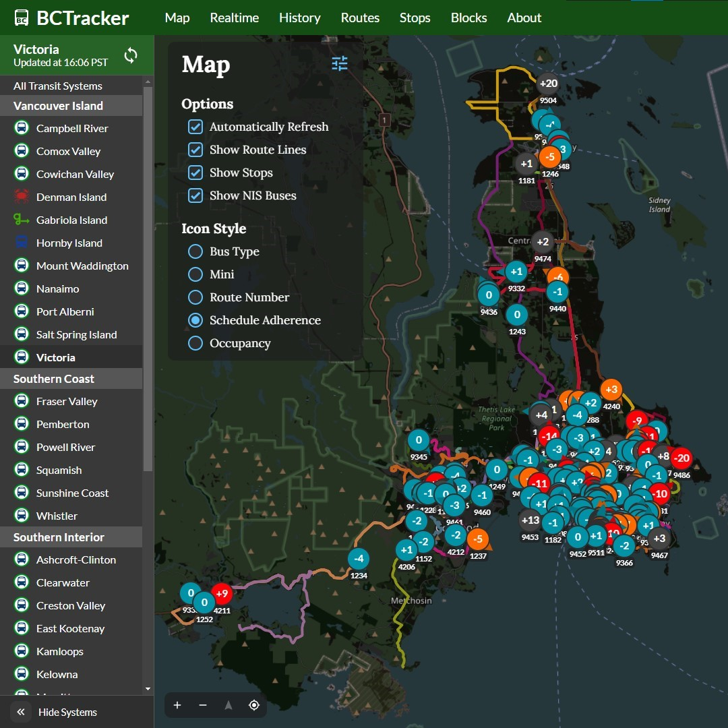This screenshot has width=728, height=728.
Task: Open the Blocks page from navigation
Action: [x=468, y=18]
